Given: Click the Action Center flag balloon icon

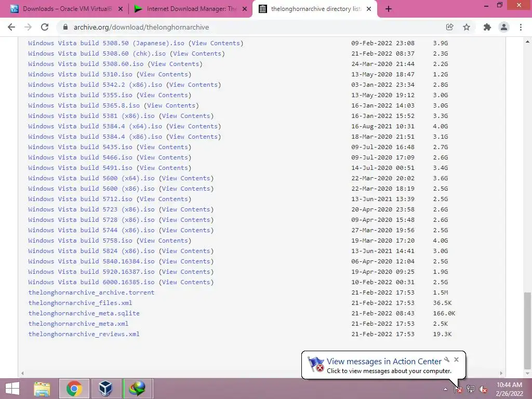Looking at the screenshot, I should (316, 364).
